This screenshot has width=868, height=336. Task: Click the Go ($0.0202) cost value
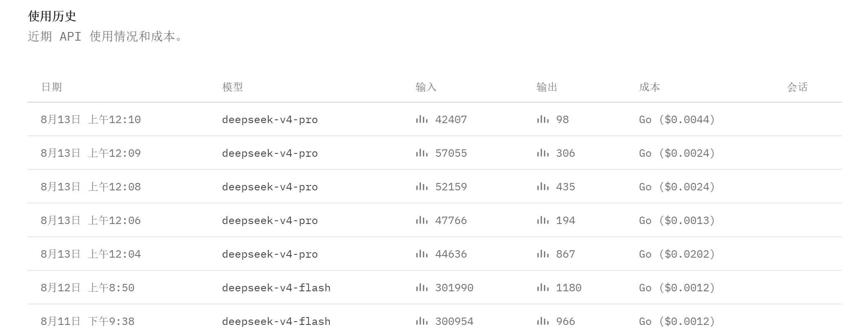(x=677, y=254)
